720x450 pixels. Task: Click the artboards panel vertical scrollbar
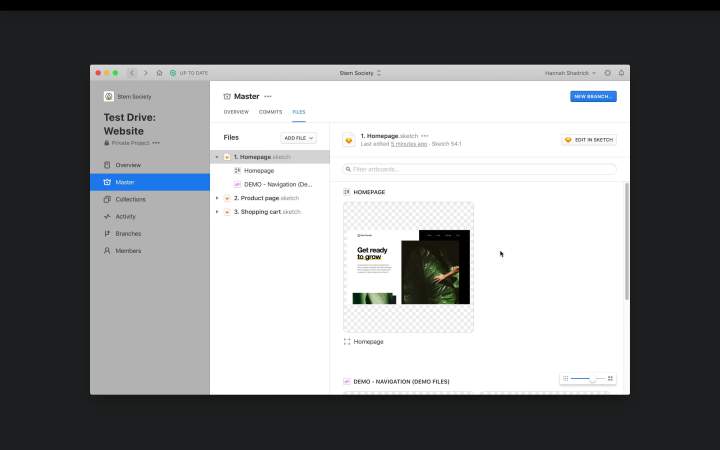click(626, 242)
